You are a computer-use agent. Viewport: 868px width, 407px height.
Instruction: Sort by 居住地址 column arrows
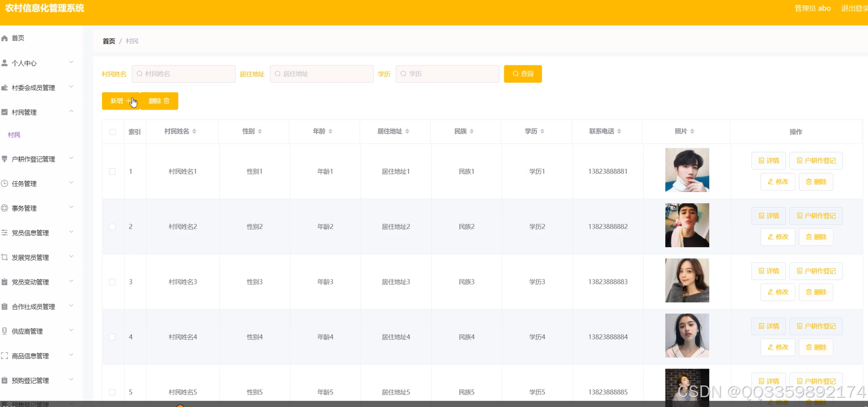point(407,131)
